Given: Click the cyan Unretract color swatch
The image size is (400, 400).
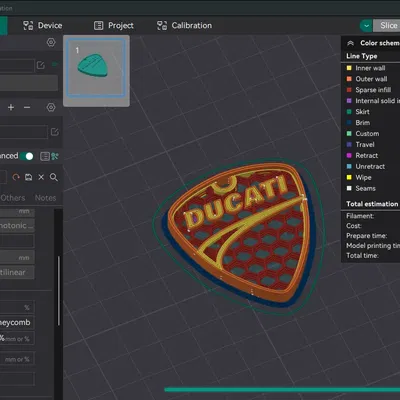Looking at the screenshot, I should [349, 166].
